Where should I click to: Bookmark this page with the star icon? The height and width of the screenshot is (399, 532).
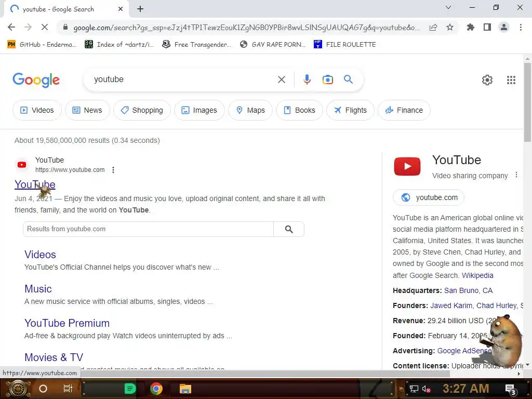click(x=450, y=27)
